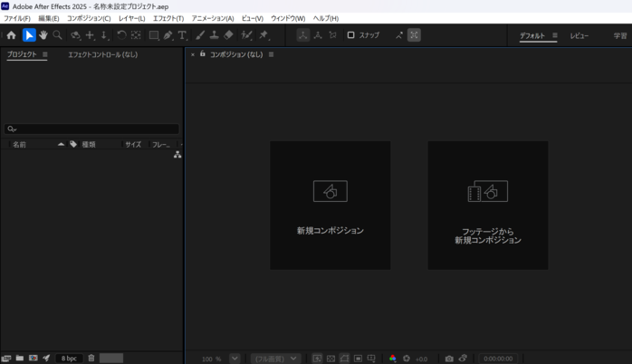Toggle the スナップ snapping checkbox
The height and width of the screenshot is (364, 632).
point(350,35)
